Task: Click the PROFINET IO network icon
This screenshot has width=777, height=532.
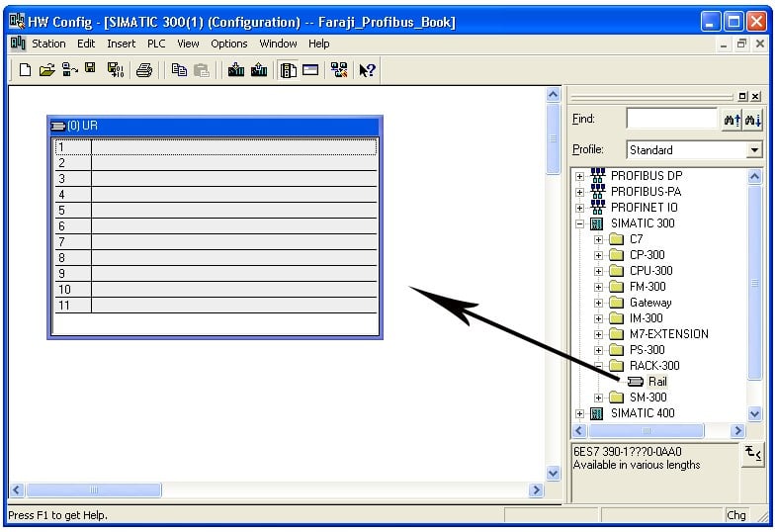Action: [598, 208]
